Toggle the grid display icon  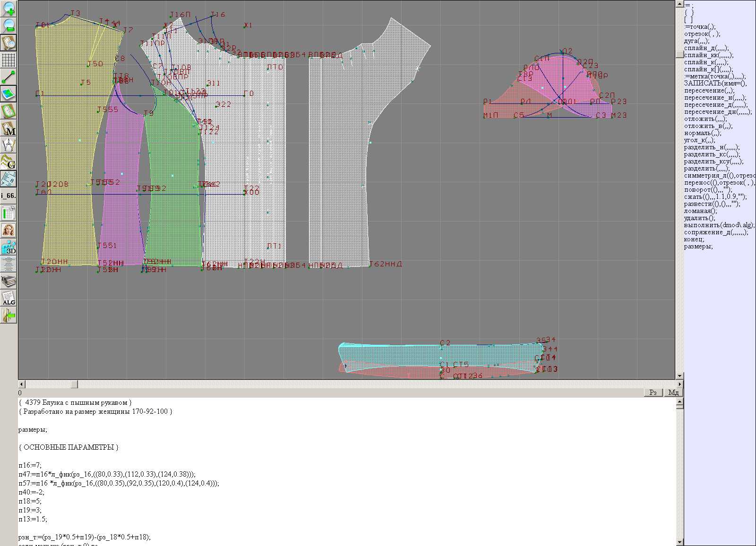pyautogui.click(x=9, y=60)
